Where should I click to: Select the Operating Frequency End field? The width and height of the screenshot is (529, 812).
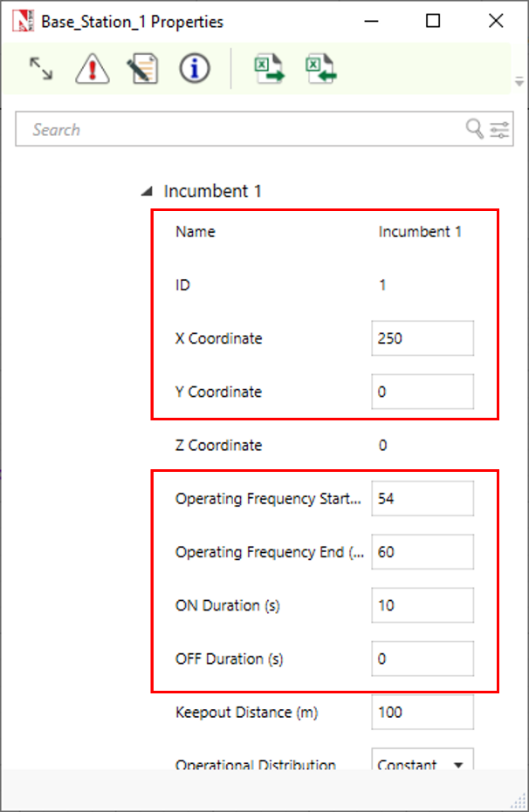coord(423,552)
